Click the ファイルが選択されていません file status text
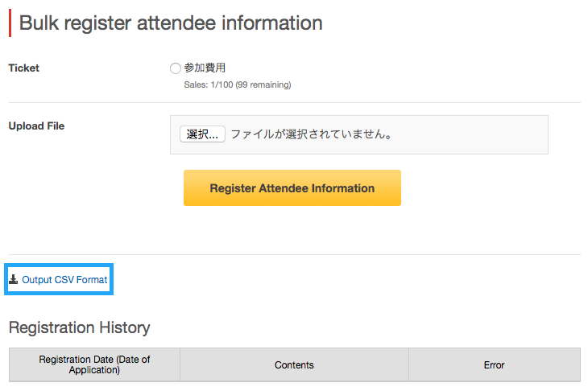Image resolution: width=588 pixels, height=391 pixels. (x=311, y=134)
